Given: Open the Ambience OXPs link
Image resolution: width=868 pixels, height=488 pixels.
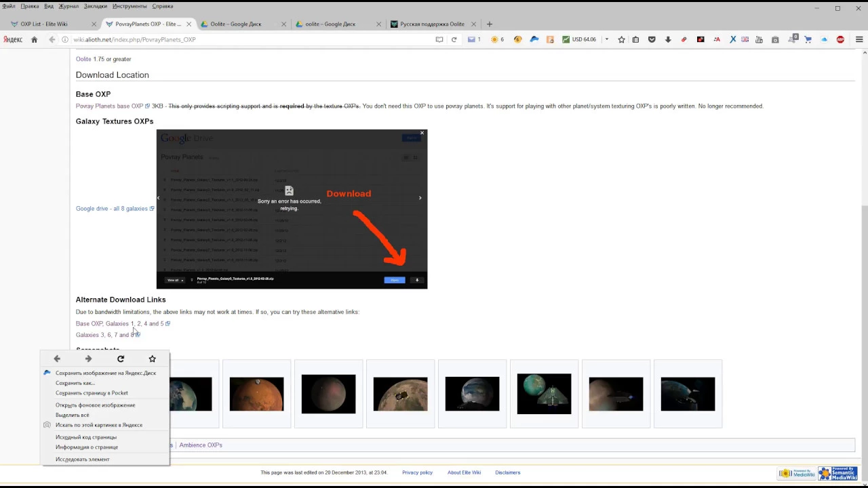Looking at the screenshot, I should [x=201, y=445].
